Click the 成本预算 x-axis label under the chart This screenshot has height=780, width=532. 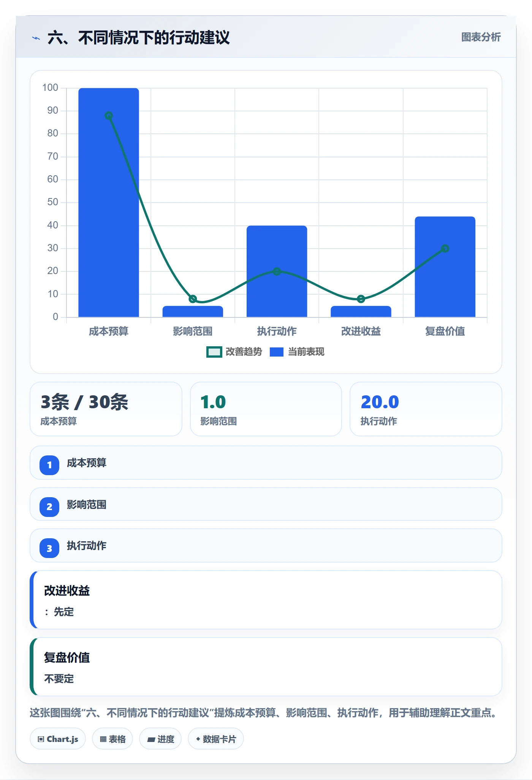tap(109, 331)
